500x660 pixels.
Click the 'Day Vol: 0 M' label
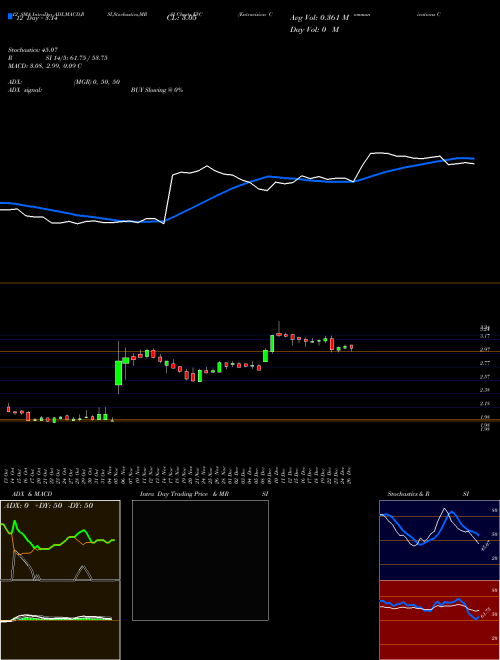(314, 30)
